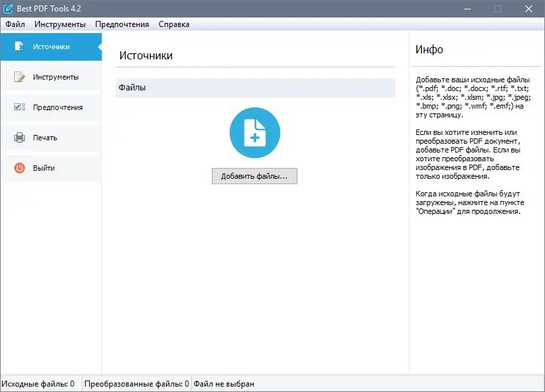
Task: Open the Файл menu
Action: coord(16,24)
